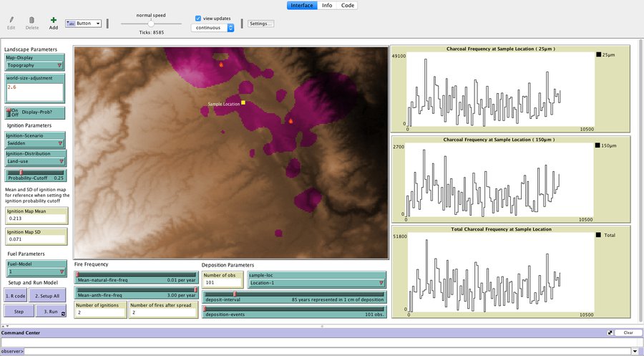The width and height of the screenshot is (644, 356).
Task: Click the 25µm Charcoal Frequency plot
Action: click(x=510, y=89)
